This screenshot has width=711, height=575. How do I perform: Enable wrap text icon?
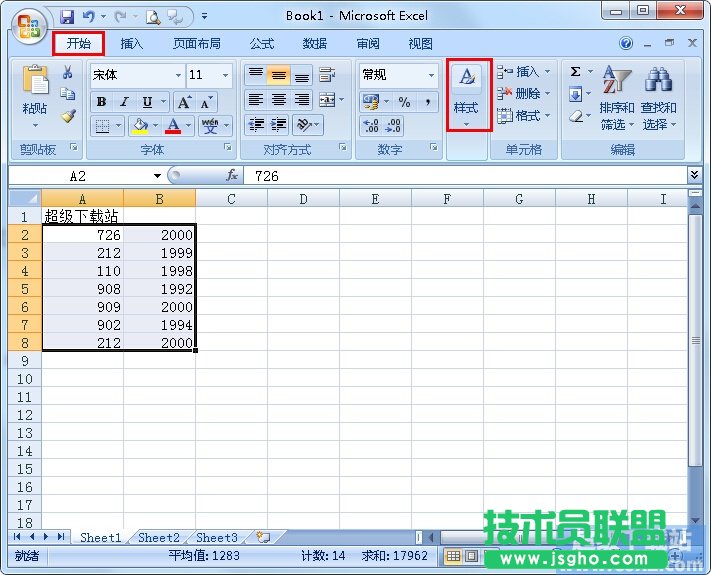[x=327, y=74]
